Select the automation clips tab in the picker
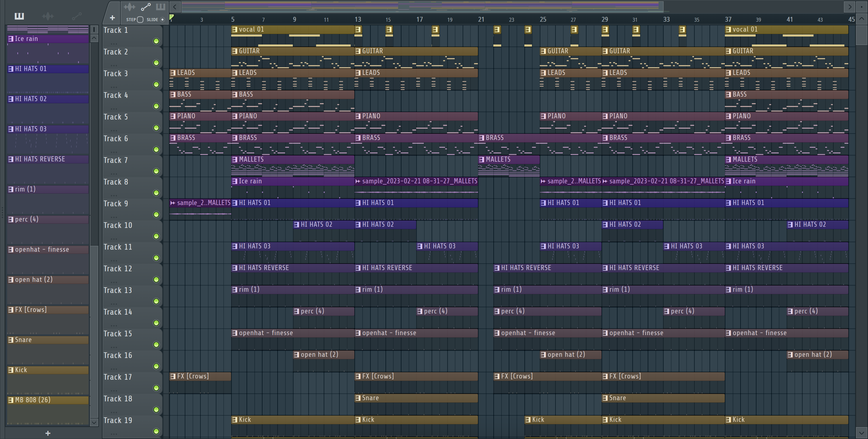 (77, 16)
